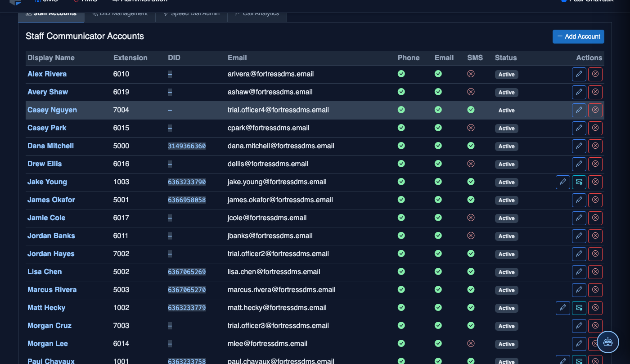Edit Alex Rivera's account with pencil icon
Screen dimensions: 630x364
tap(579, 74)
